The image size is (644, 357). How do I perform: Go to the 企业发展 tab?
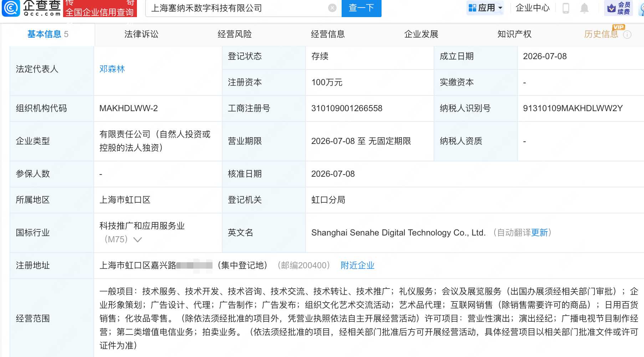tap(421, 34)
